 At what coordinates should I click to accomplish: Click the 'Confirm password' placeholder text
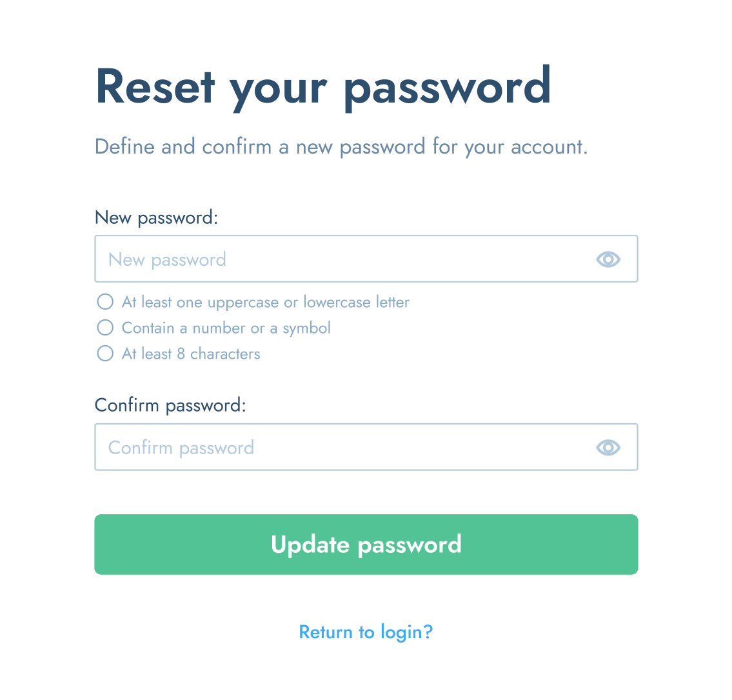[181, 448]
